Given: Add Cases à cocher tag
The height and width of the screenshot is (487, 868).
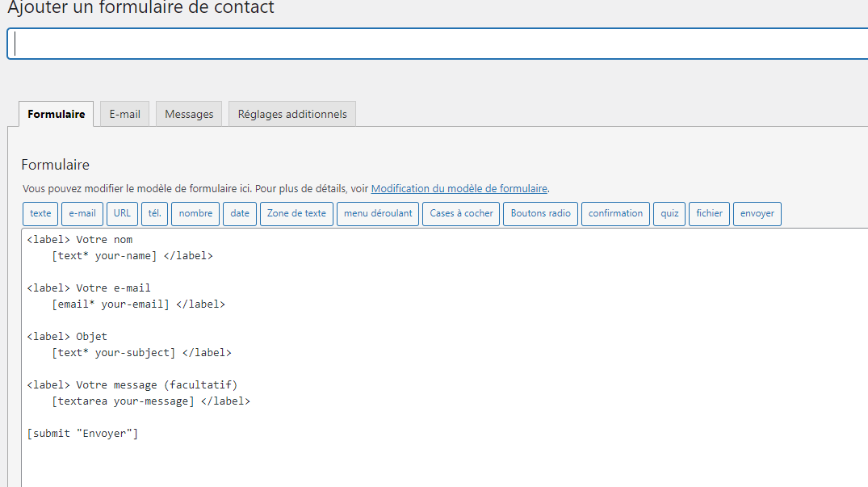Looking at the screenshot, I should tap(461, 213).
